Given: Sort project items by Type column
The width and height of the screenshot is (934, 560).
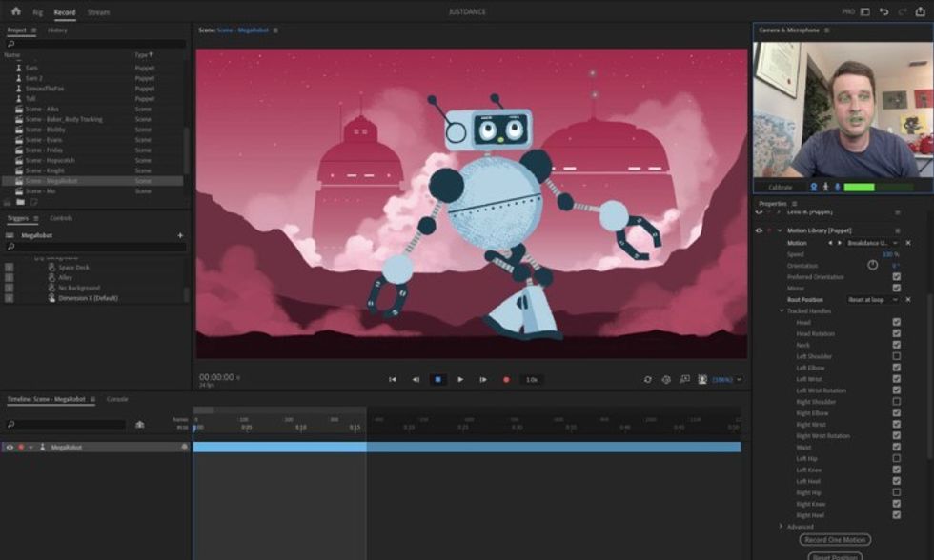Looking at the screenshot, I should [144, 54].
